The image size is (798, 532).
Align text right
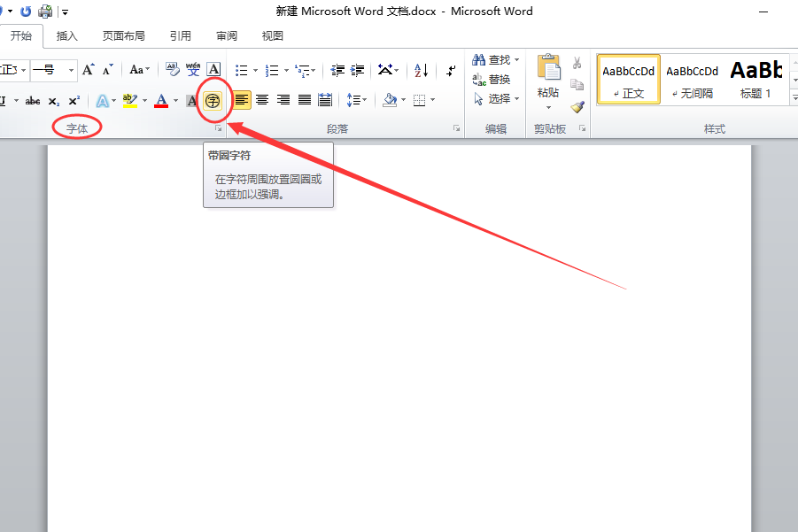tap(283, 100)
